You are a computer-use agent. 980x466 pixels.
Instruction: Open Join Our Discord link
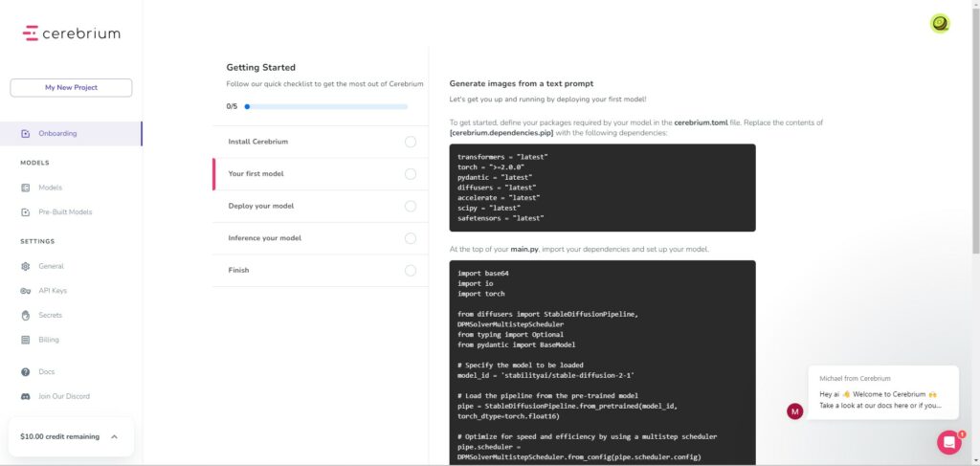(x=64, y=397)
